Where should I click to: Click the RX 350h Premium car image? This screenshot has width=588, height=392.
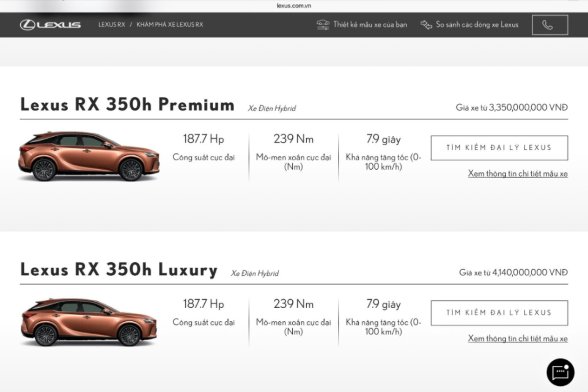pos(89,156)
